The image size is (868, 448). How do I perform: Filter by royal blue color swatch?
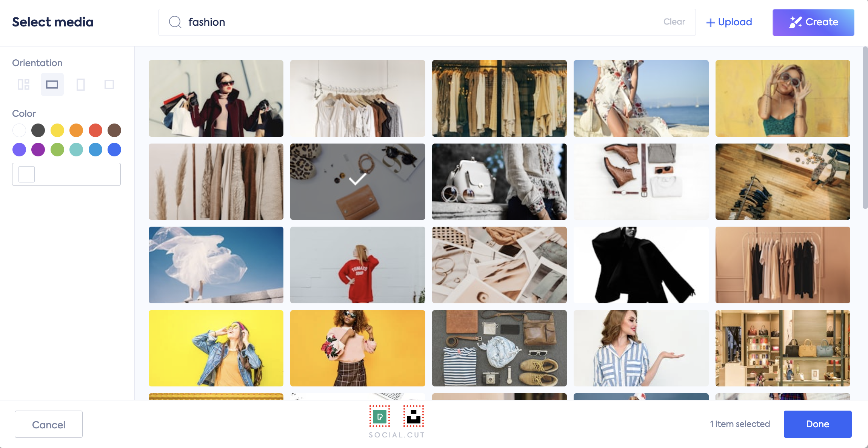coord(114,150)
